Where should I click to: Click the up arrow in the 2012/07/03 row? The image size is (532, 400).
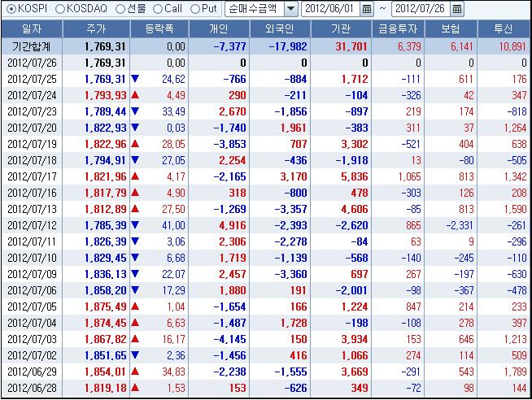[x=135, y=339]
